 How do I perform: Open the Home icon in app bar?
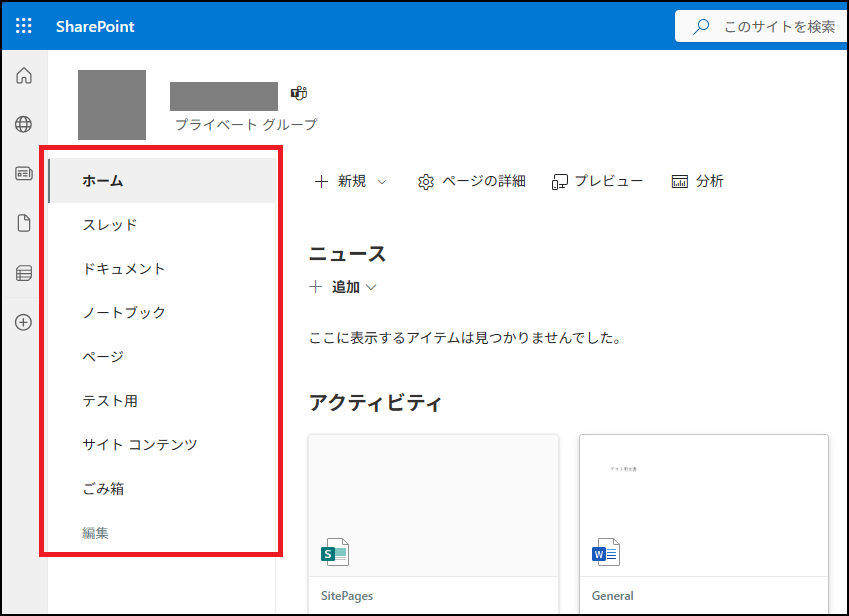pos(24,75)
